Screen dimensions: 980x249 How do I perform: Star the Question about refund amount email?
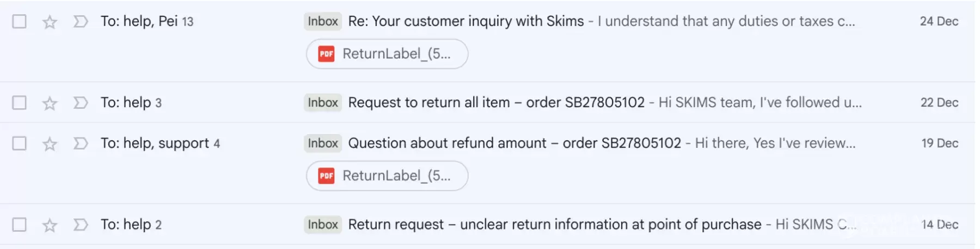pyautogui.click(x=50, y=144)
